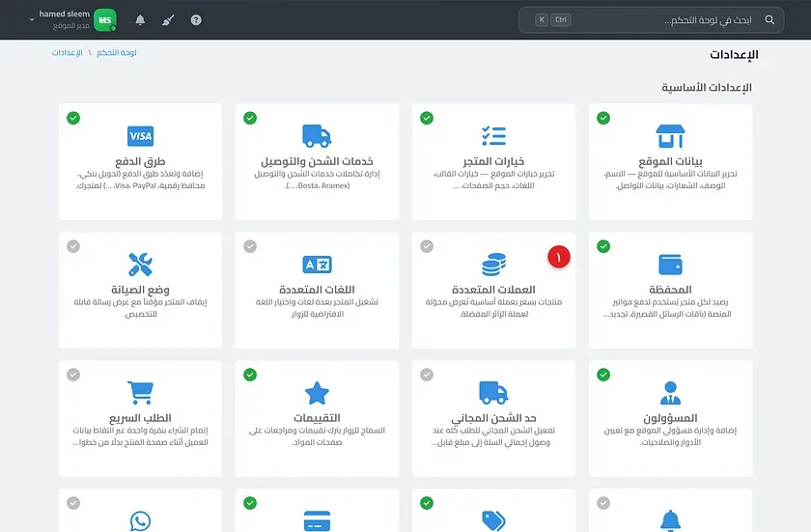Image resolution: width=811 pixels, height=532 pixels.
Task: Open the credit card icon card
Action: (x=317, y=520)
